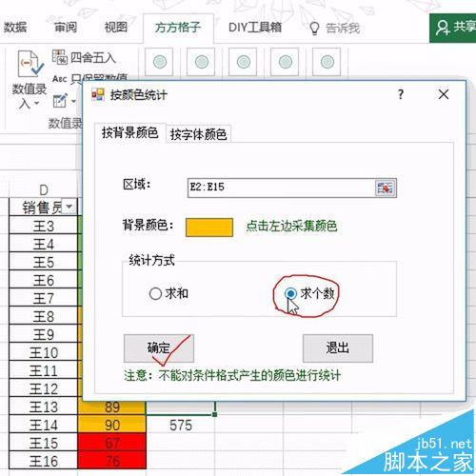Click the range selector icon in 区域 field
Screen dimensions: 476x476
click(x=386, y=188)
